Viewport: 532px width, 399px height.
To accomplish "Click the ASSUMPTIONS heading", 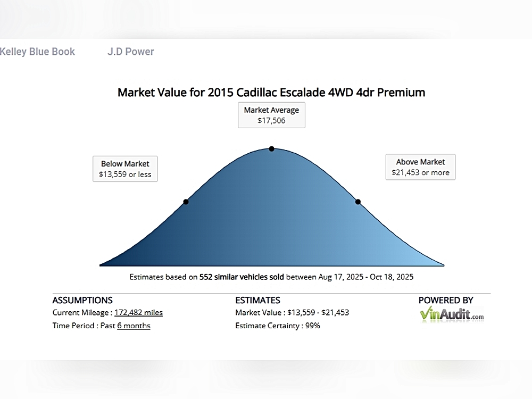I will click(x=82, y=300).
